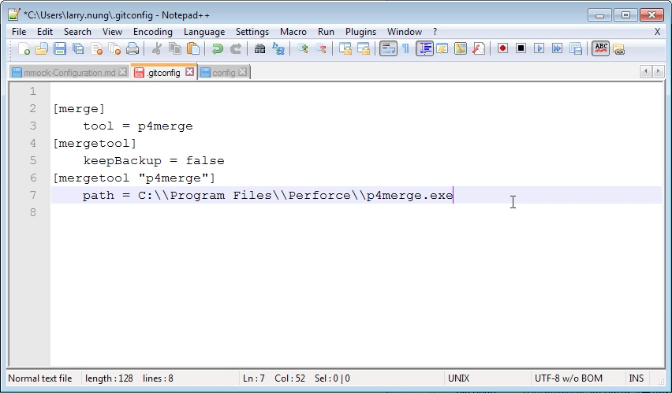Click the macro Playback icon
The image size is (672, 393).
click(539, 48)
